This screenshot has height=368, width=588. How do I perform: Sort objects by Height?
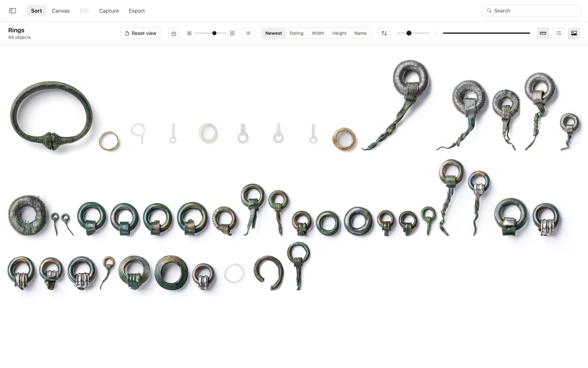(x=339, y=33)
